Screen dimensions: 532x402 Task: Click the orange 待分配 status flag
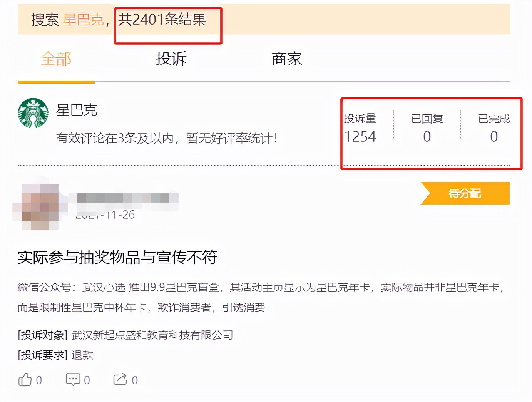pyautogui.click(x=465, y=193)
